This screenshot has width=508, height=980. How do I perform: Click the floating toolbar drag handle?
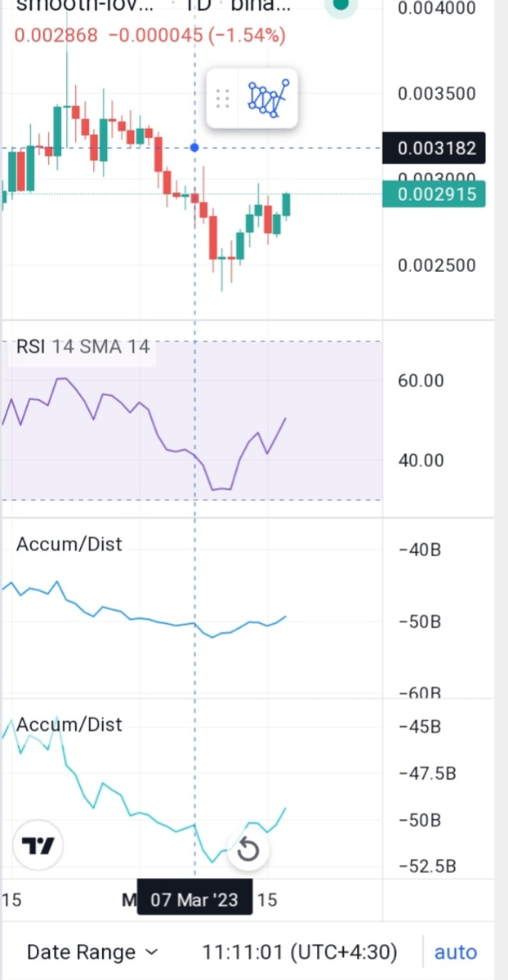223,99
